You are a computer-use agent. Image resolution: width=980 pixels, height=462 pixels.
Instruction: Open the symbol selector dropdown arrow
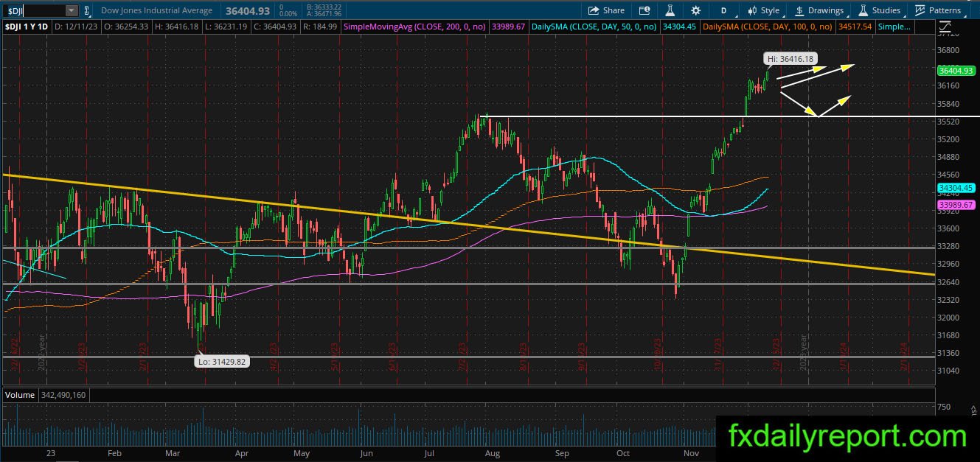(x=71, y=10)
